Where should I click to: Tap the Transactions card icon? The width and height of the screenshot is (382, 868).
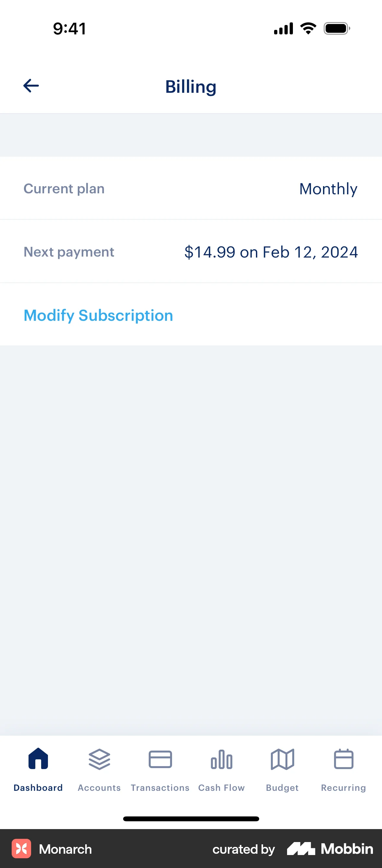click(x=160, y=759)
